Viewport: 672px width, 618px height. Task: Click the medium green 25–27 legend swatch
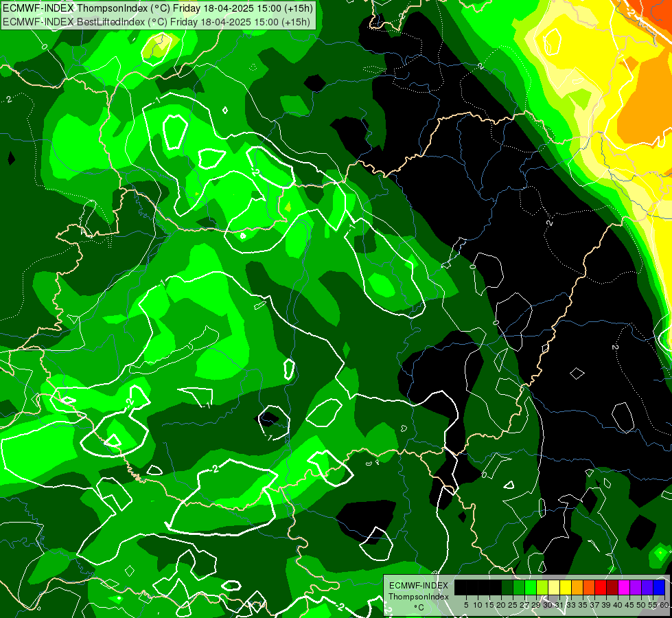click(x=519, y=587)
